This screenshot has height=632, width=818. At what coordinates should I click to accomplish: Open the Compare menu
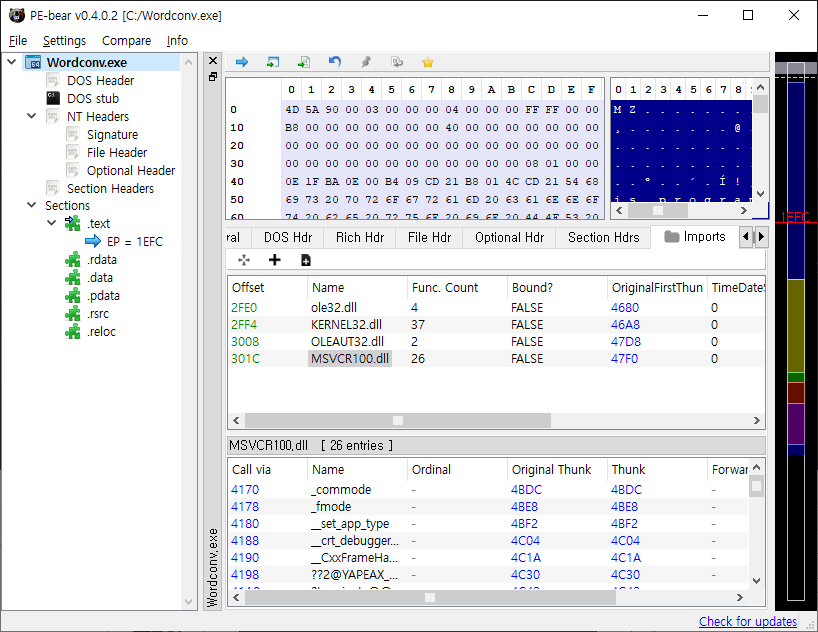pos(126,41)
